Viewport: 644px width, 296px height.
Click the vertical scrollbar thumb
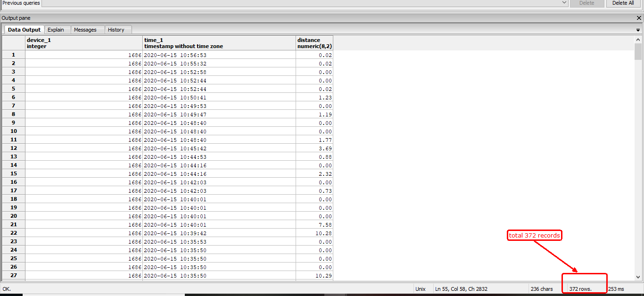[x=638, y=52]
